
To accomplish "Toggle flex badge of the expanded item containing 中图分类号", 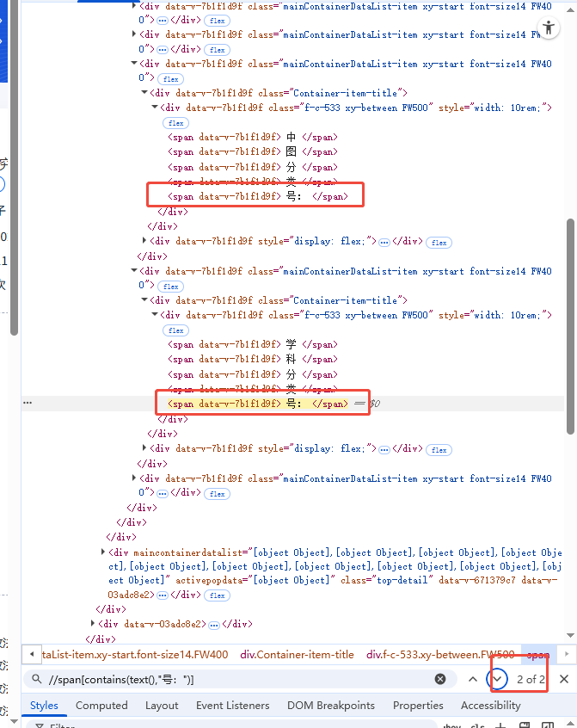I will click(170, 79).
